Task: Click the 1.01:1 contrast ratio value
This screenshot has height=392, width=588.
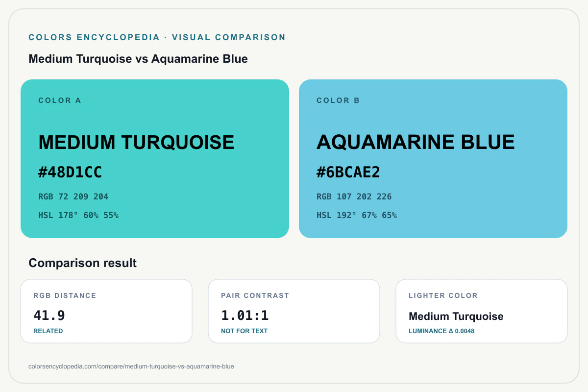Action: pos(245,316)
